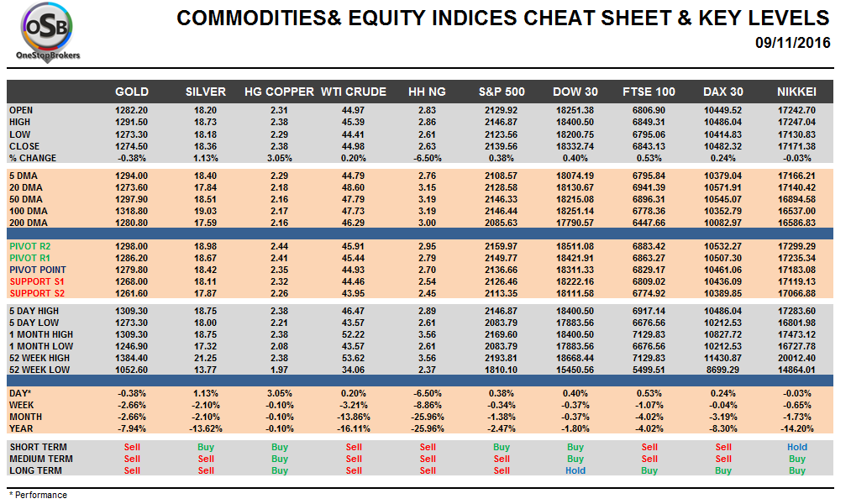Click the green PIVOT R2 row label
The width and height of the screenshot is (851, 504).
tap(32, 246)
